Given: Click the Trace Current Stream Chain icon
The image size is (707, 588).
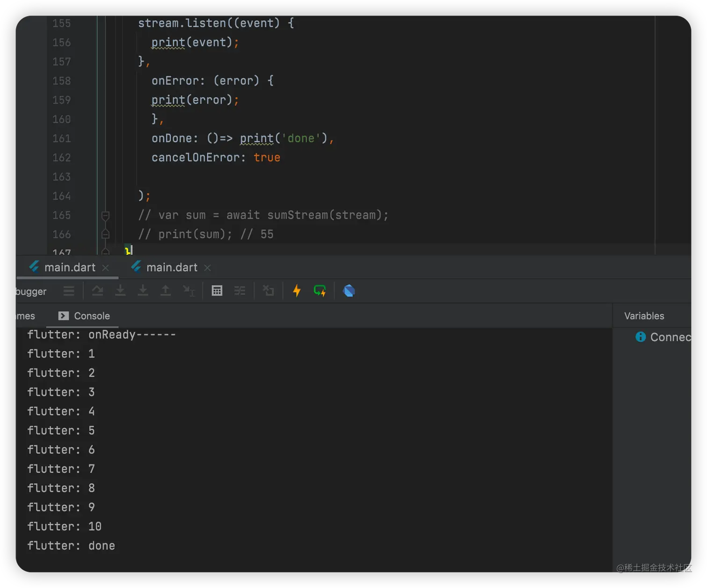Looking at the screenshot, I should pyautogui.click(x=240, y=291).
